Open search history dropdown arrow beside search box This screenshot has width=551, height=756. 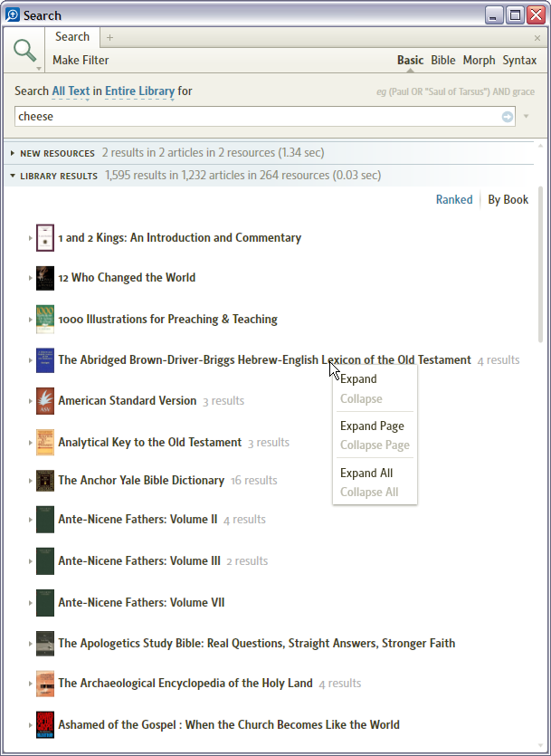tap(527, 117)
